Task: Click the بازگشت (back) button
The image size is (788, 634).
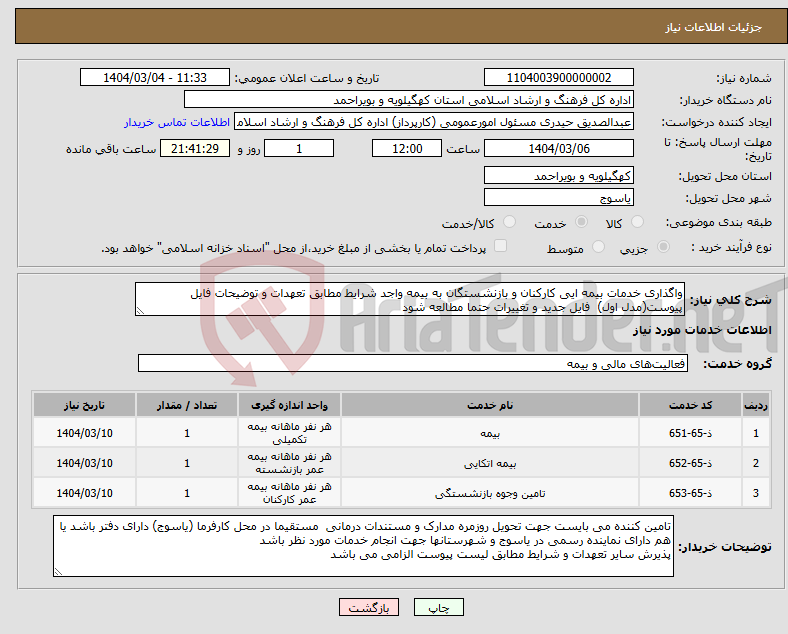Action: coord(369,607)
